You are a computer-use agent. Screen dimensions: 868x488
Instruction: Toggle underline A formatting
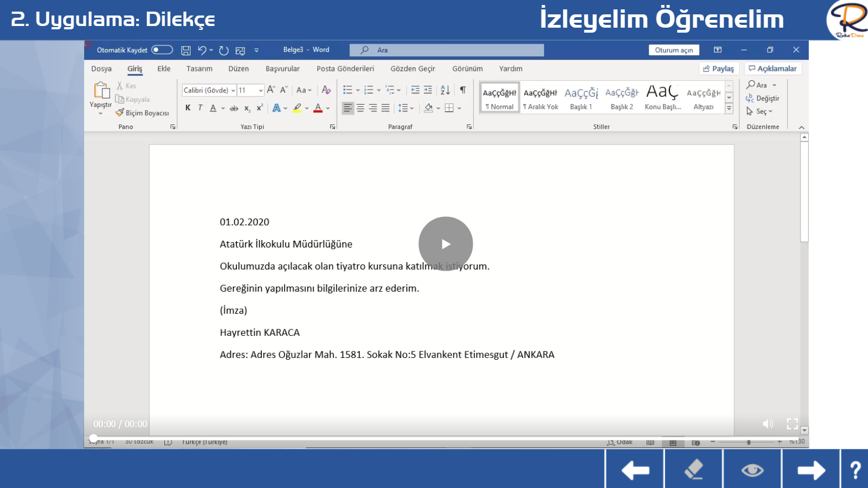click(213, 108)
